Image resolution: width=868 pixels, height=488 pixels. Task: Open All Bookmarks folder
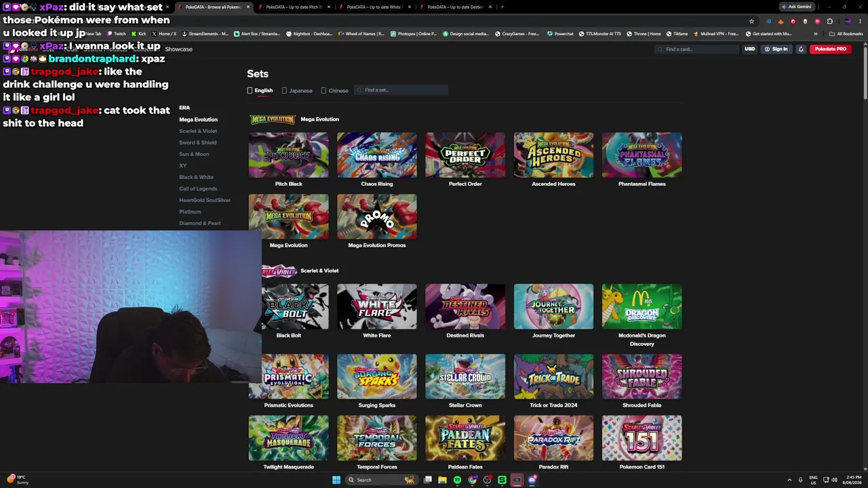coord(846,33)
